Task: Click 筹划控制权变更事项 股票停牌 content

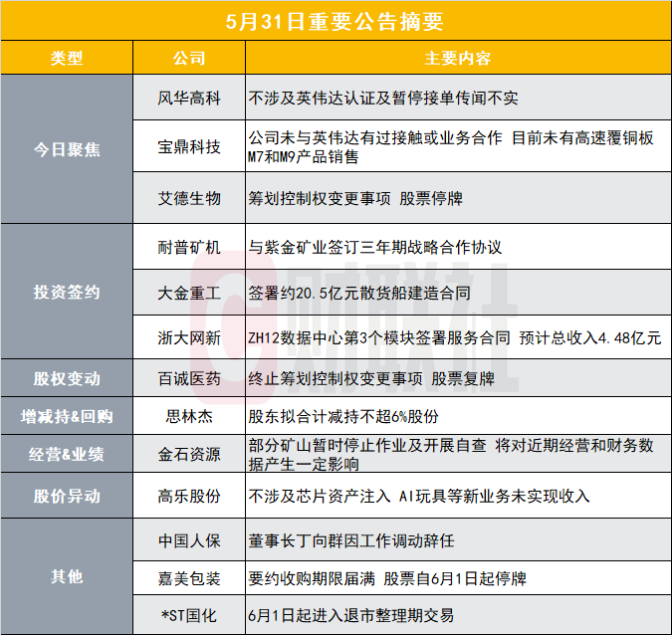Action: (x=355, y=198)
